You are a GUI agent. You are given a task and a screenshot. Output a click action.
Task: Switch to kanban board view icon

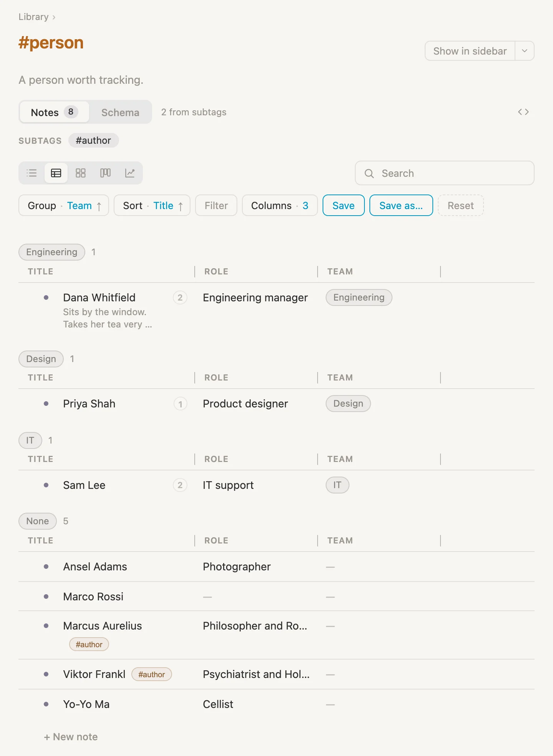point(105,173)
